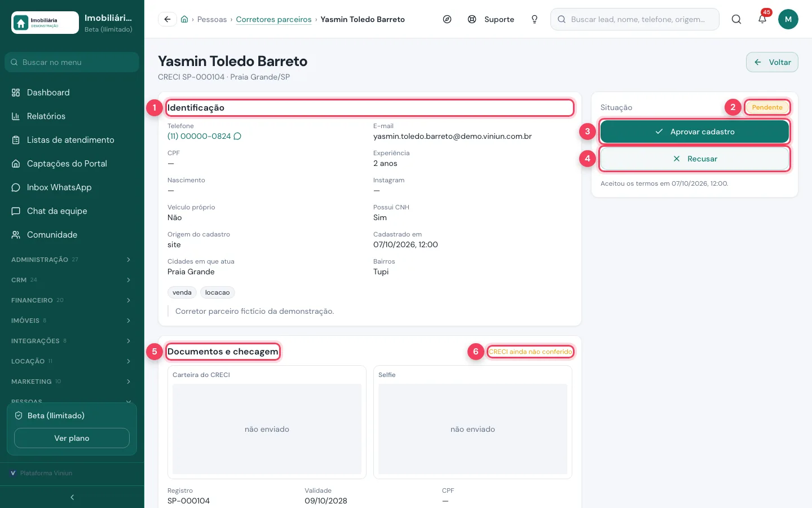Open user avatar M menu
Screen dimensions: 812x508
[x=788, y=19]
